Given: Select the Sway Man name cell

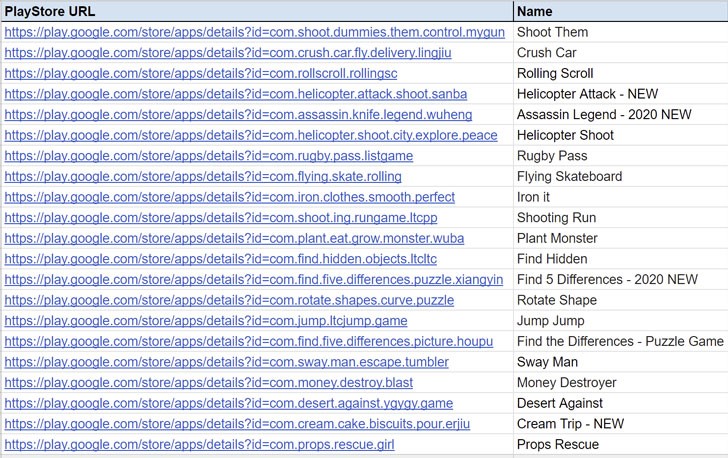Looking at the screenshot, I should 621,362.
